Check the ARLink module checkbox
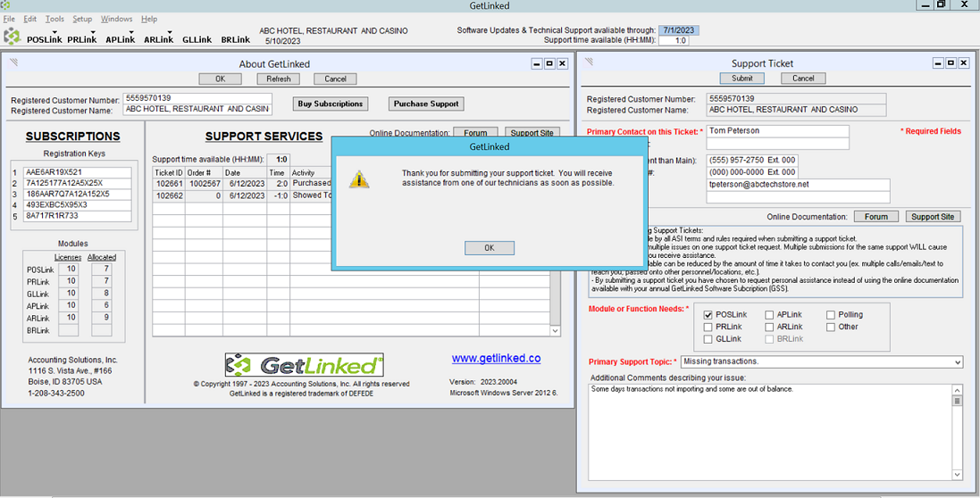The width and height of the screenshot is (980, 498). click(x=769, y=327)
